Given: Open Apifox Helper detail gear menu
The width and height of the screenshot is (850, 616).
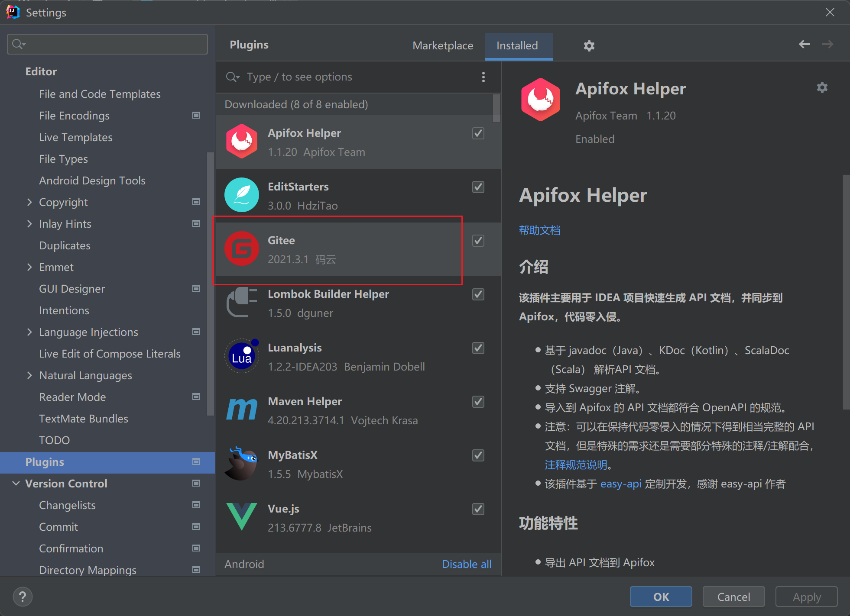Looking at the screenshot, I should tap(822, 88).
